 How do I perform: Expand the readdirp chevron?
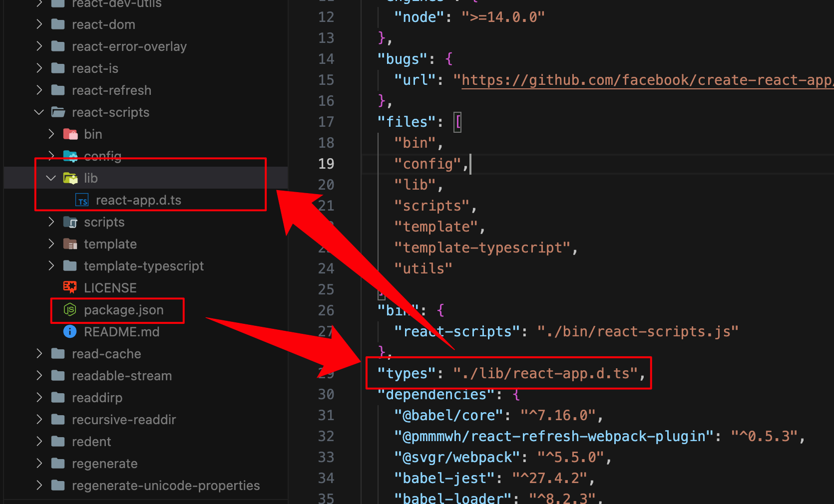[x=39, y=398]
